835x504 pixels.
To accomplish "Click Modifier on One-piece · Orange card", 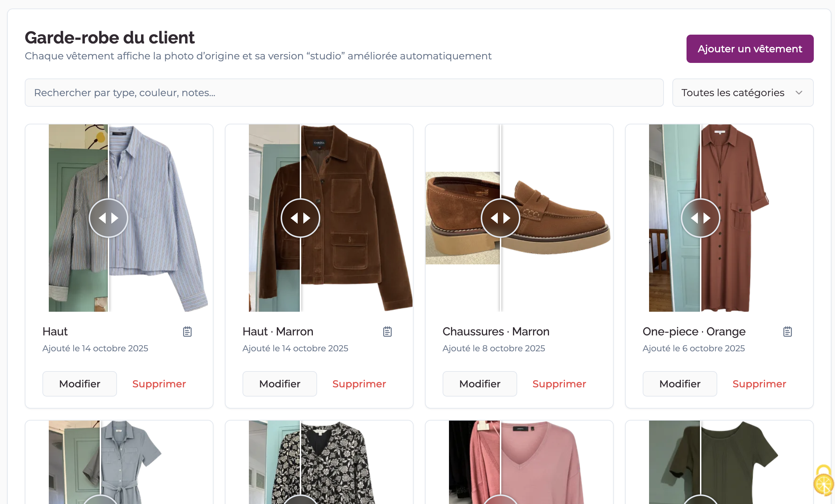I will pyautogui.click(x=680, y=384).
